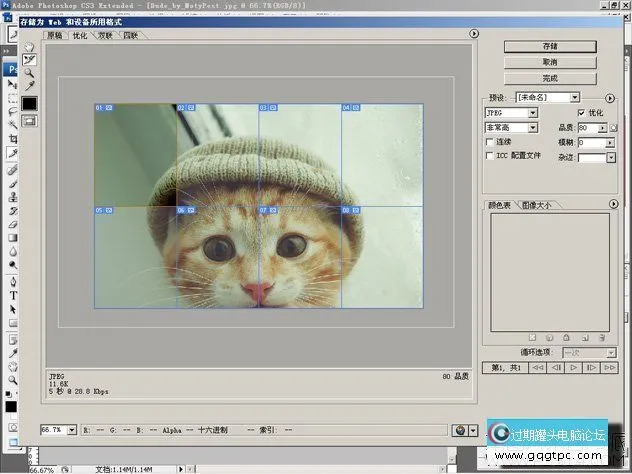Image resolution: width=632 pixels, height=474 pixels.
Task: Open the preview menu flyout above the image
Action: (x=474, y=33)
